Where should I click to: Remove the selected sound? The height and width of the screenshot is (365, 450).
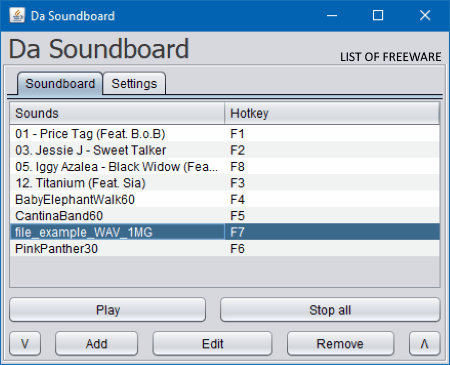tap(340, 343)
